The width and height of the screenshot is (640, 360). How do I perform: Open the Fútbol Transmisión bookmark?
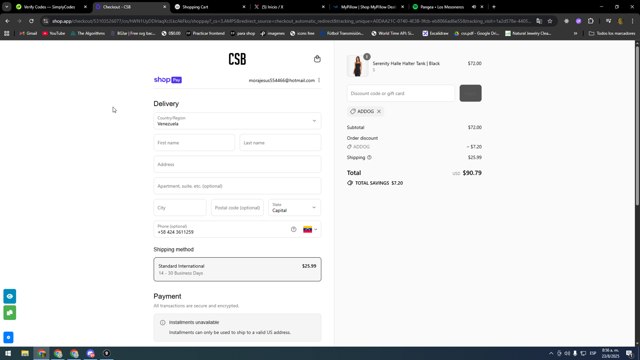pyautogui.click(x=342, y=33)
